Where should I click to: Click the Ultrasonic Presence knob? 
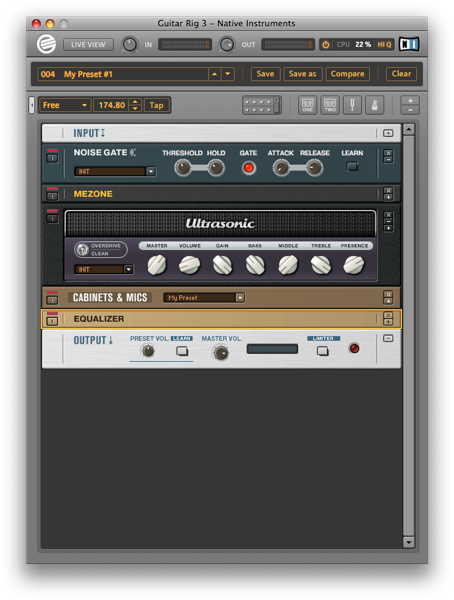pyautogui.click(x=354, y=265)
